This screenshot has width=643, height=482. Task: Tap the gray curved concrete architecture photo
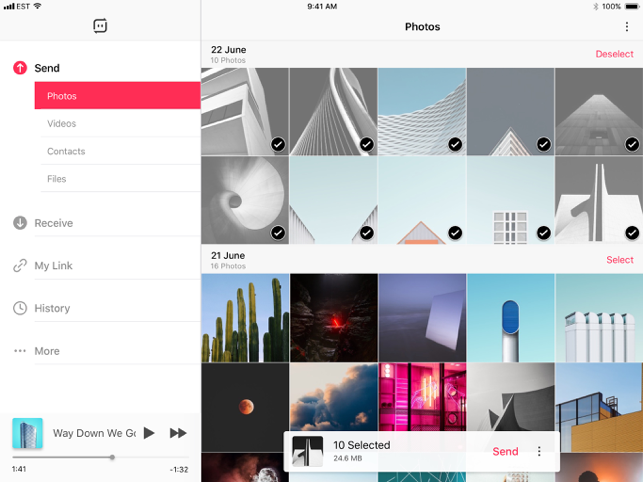click(511, 397)
